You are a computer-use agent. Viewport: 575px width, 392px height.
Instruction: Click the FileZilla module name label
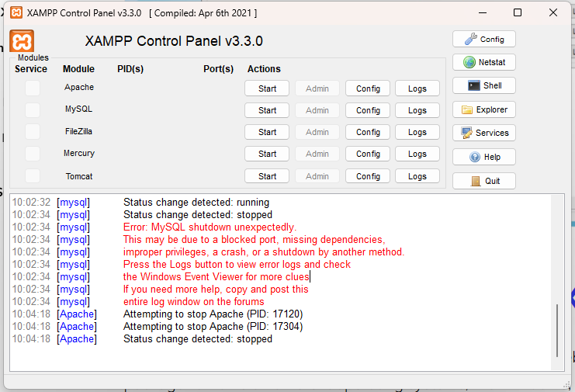[78, 131]
